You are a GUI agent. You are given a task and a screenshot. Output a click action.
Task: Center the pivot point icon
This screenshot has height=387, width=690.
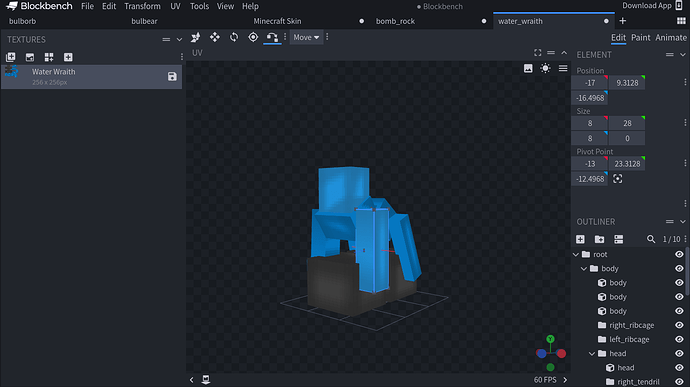point(618,179)
